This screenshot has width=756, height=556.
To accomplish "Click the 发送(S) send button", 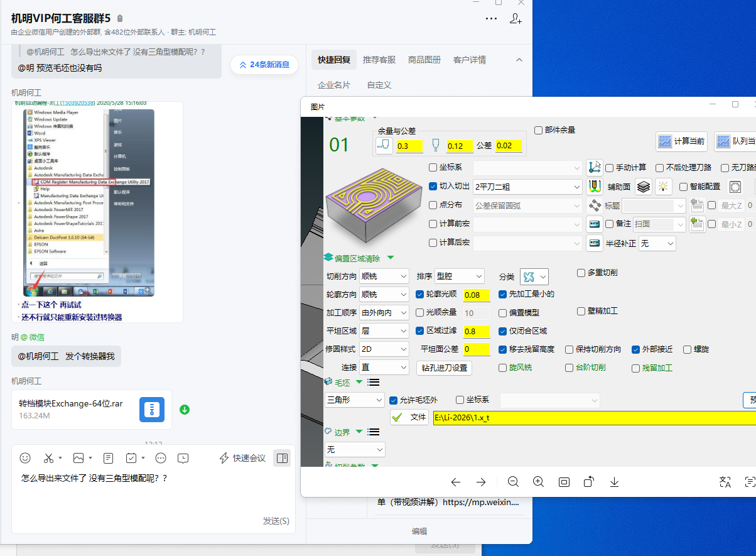I will (x=276, y=521).
